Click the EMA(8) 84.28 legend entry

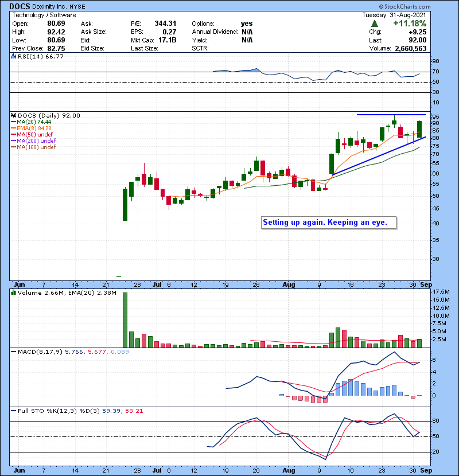34,128
